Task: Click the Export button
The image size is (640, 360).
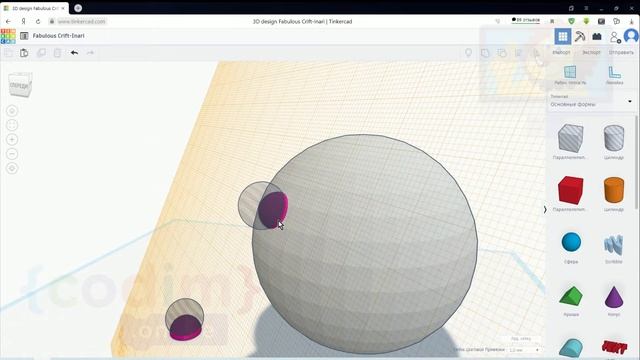Action: (591, 53)
